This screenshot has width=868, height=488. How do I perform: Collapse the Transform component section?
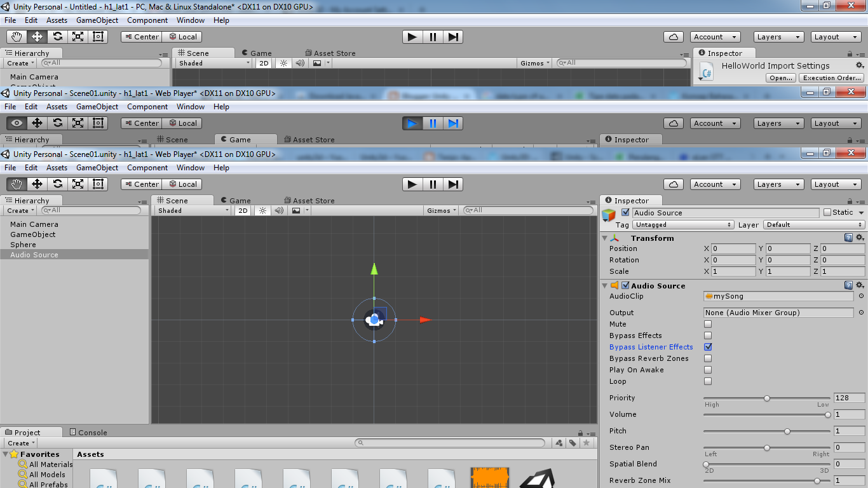click(604, 238)
